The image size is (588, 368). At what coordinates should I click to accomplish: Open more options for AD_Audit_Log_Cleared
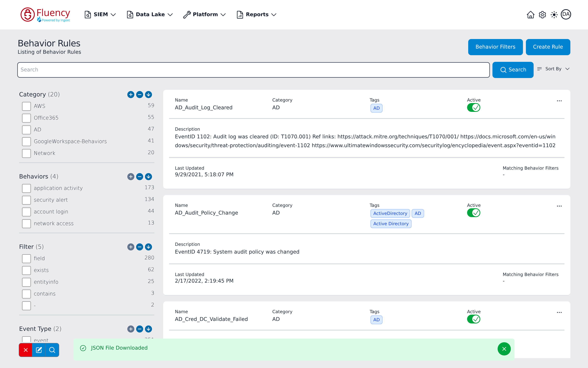click(x=559, y=101)
